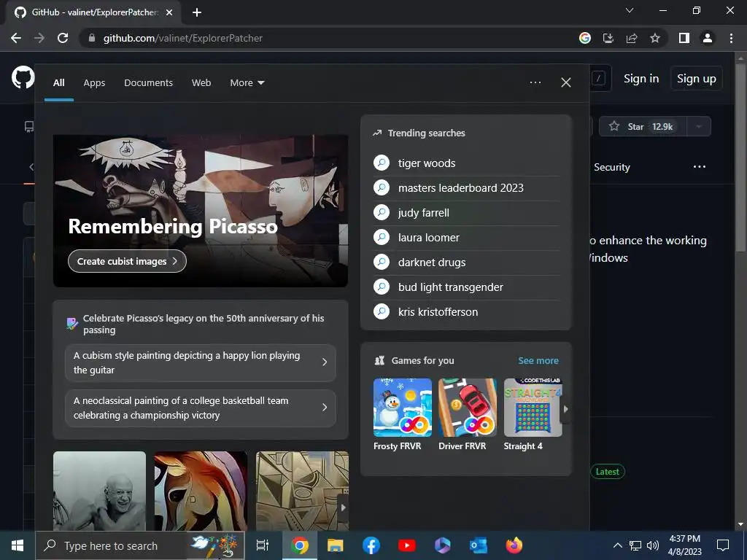
Task: Click the GitHub Sign up button
Action: click(697, 79)
